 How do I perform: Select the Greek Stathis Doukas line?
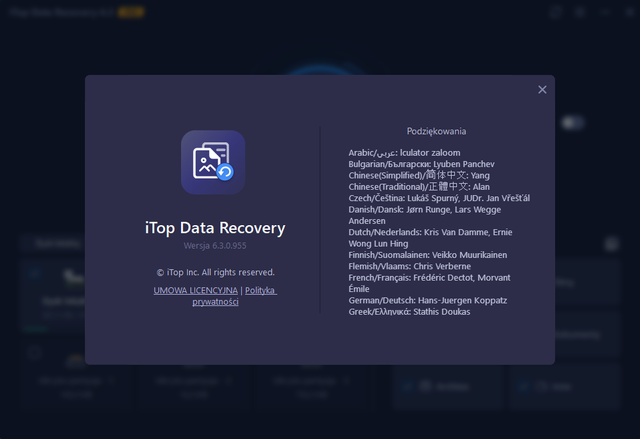[409, 312]
